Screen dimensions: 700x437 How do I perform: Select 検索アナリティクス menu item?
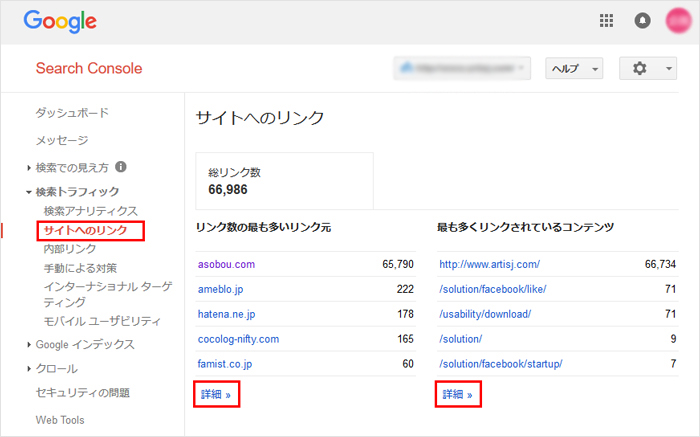[91, 211]
